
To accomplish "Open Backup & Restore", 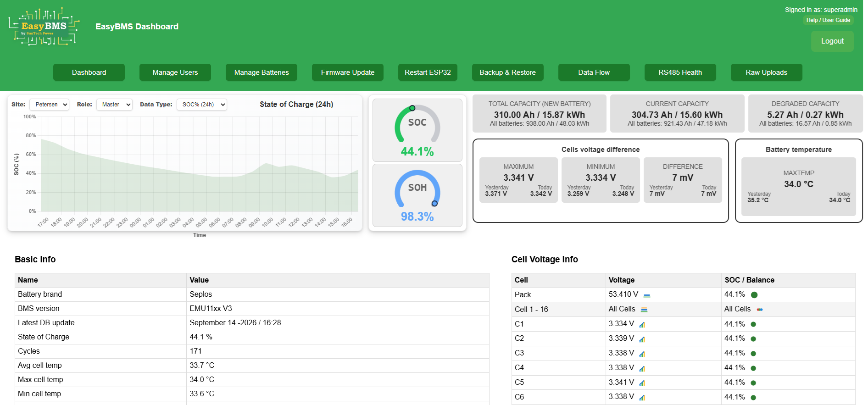I will [x=508, y=72].
